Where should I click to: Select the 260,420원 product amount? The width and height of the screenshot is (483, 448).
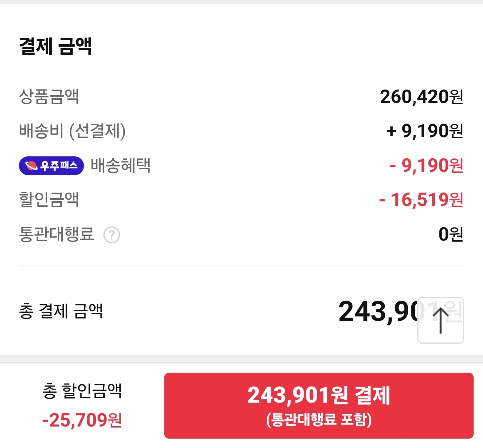[421, 97]
